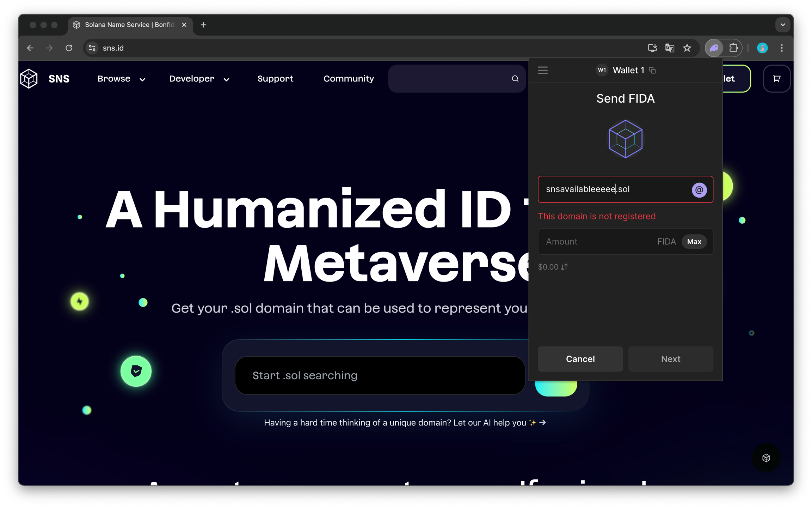Open the cube widget at bottom right
Image resolution: width=812 pixels, height=508 pixels.
(x=766, y=458)
